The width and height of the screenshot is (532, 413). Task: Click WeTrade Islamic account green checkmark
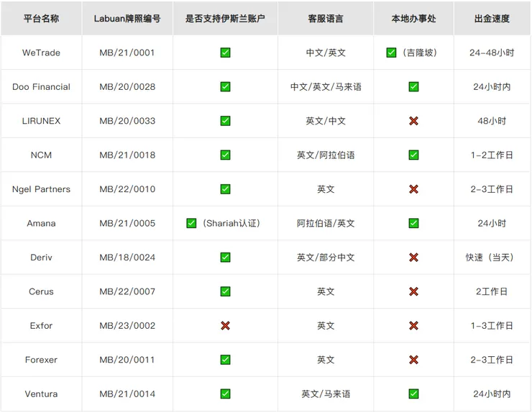coord(225,53)
